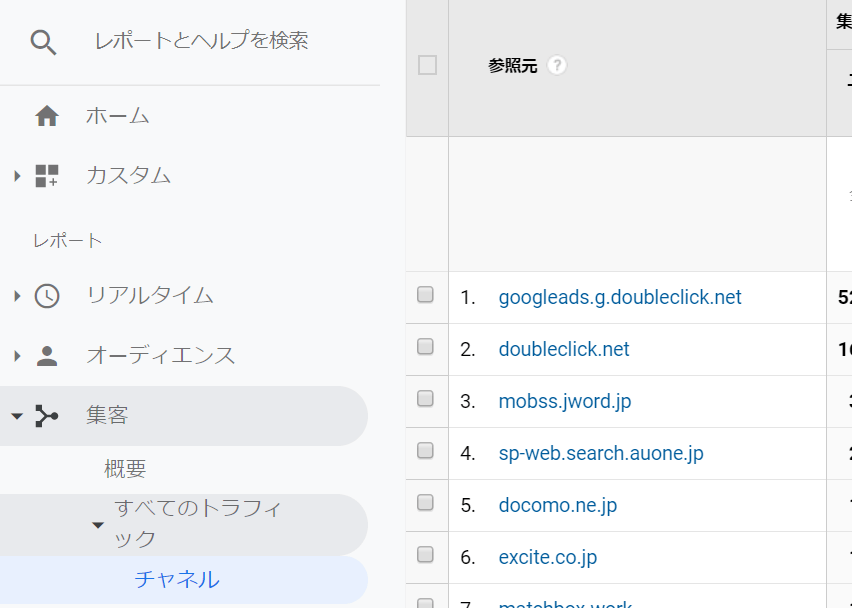Viewport: 852px width, 608px height.
Task: Open the チャネル report
Action: [177, 579]
